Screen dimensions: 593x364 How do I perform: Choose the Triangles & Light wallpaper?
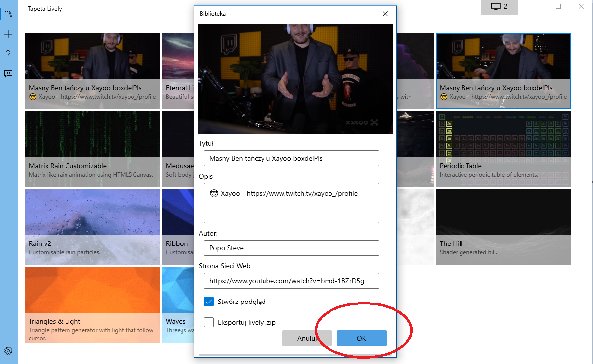click(93, 304)
